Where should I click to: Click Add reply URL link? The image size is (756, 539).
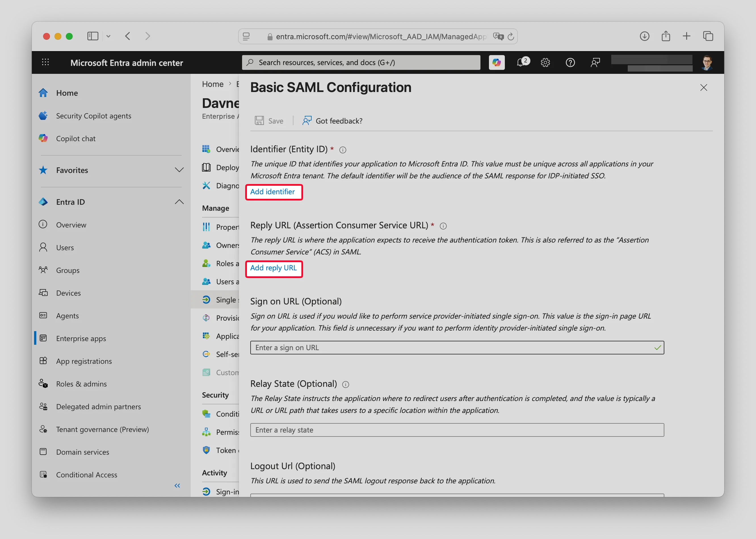click(274, 268)
